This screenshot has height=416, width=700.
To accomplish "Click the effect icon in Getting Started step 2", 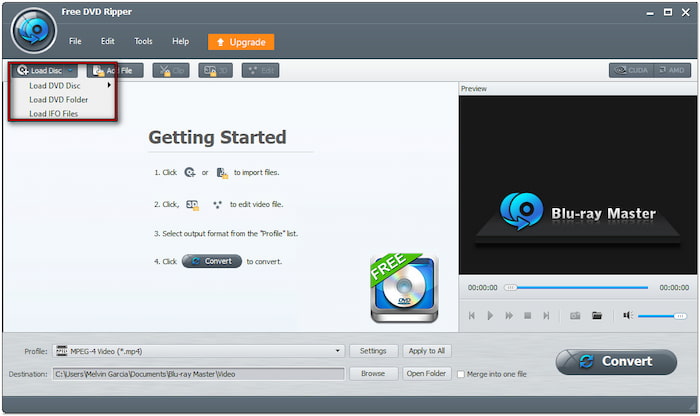I will coord(217,205).
